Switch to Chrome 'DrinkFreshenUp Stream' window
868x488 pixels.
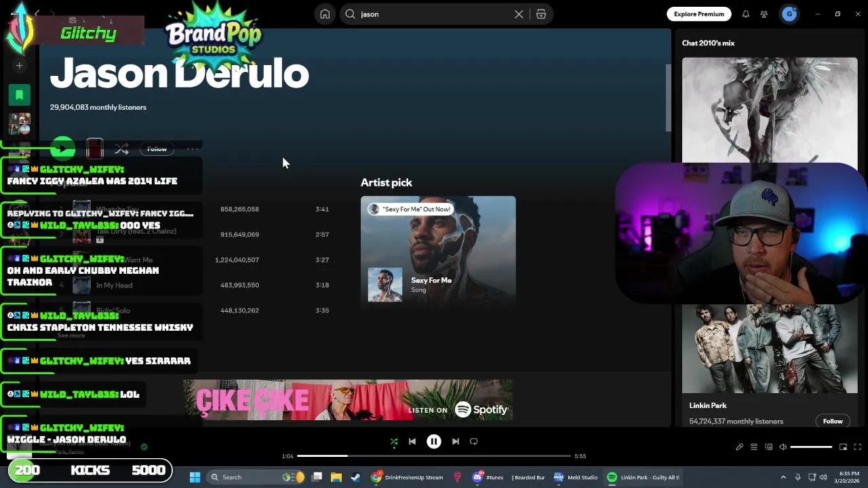click(x=407, y=477)
